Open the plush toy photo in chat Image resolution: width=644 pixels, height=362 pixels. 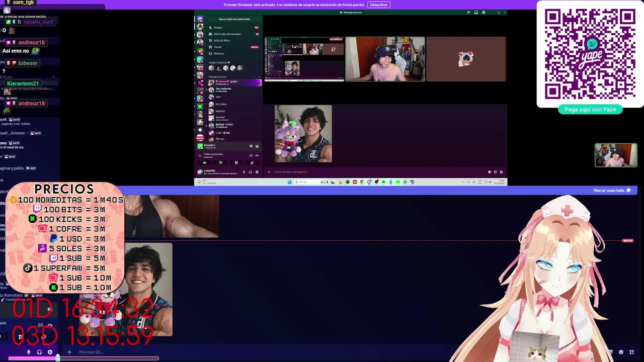(x=303, y=134)
